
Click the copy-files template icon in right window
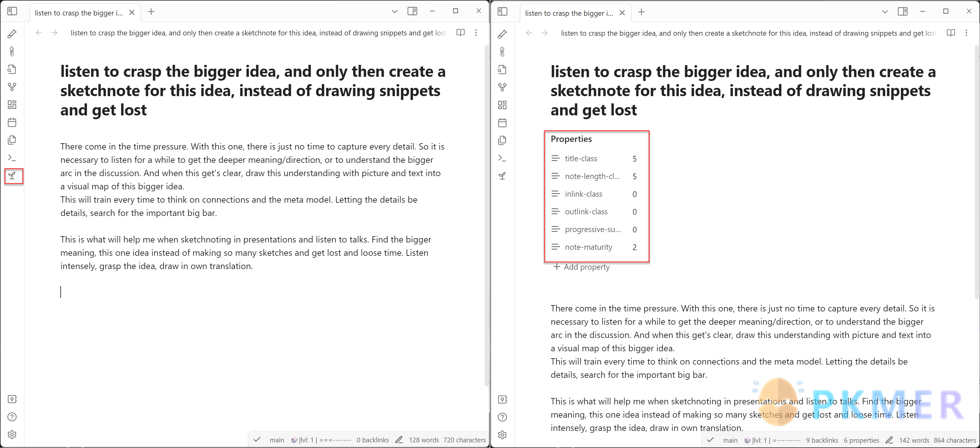click(x=502, y=140)
